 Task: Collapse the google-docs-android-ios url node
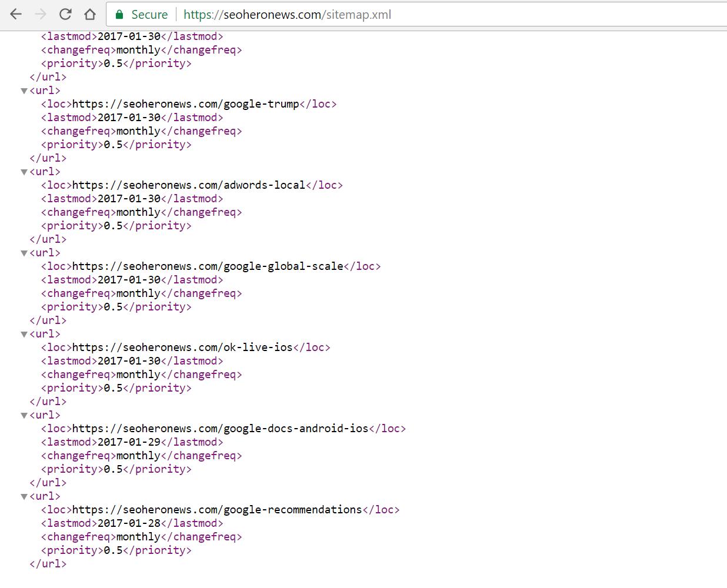pyautogui.click(x=24, y=415)
